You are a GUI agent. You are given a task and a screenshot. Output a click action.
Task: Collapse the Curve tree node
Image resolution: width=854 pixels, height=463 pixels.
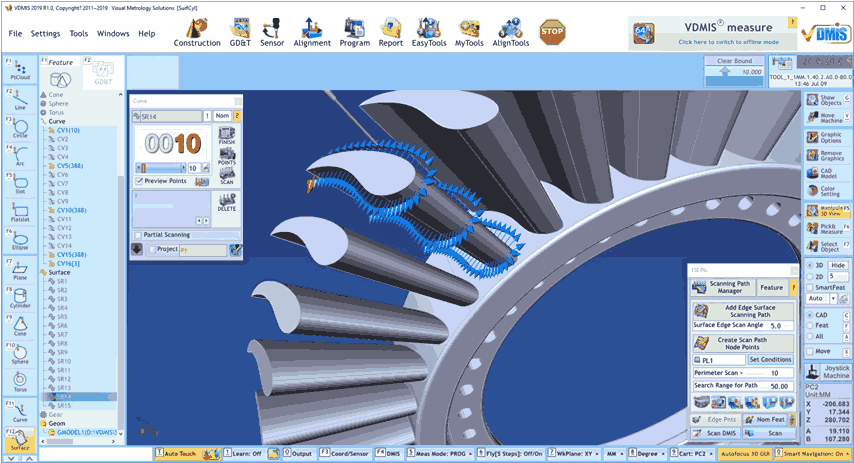[43, 121]
